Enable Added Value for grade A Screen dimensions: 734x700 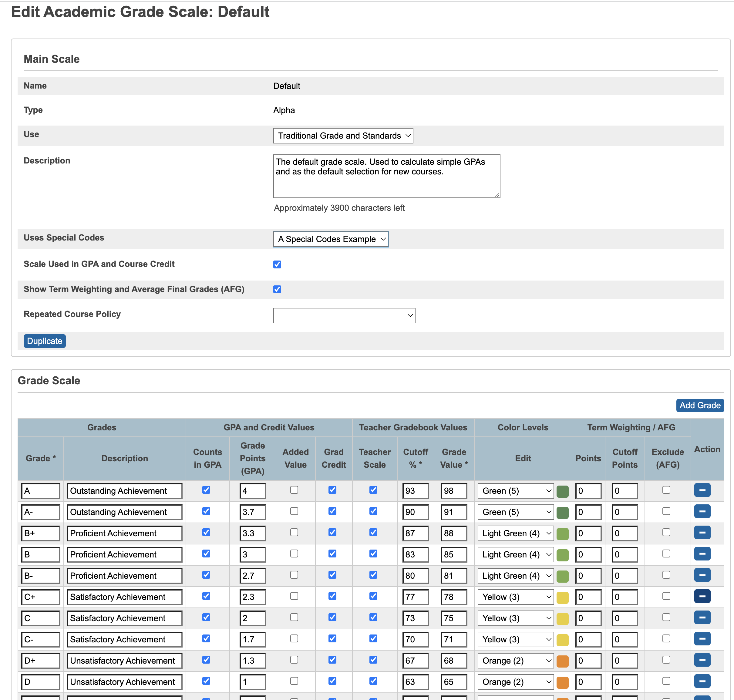coord(294,490)
